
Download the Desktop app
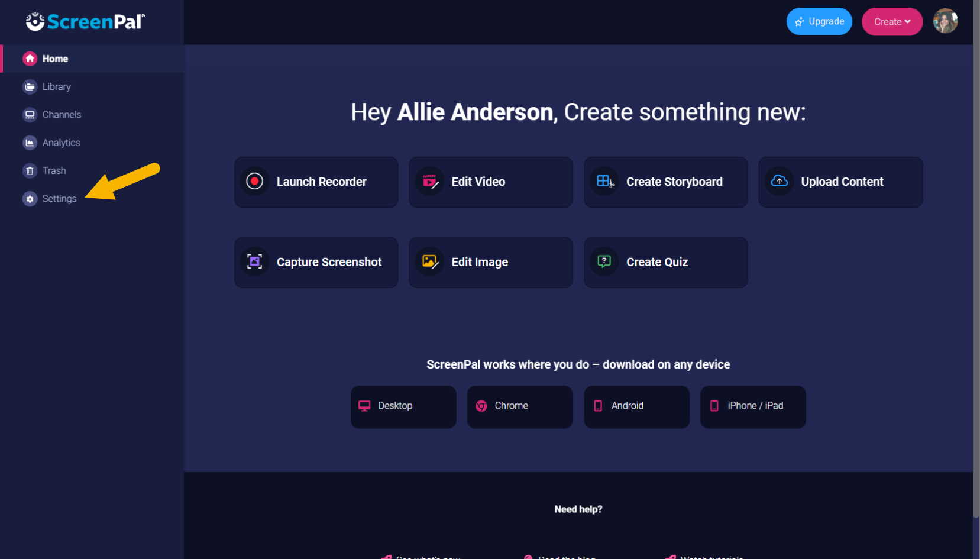403,406
